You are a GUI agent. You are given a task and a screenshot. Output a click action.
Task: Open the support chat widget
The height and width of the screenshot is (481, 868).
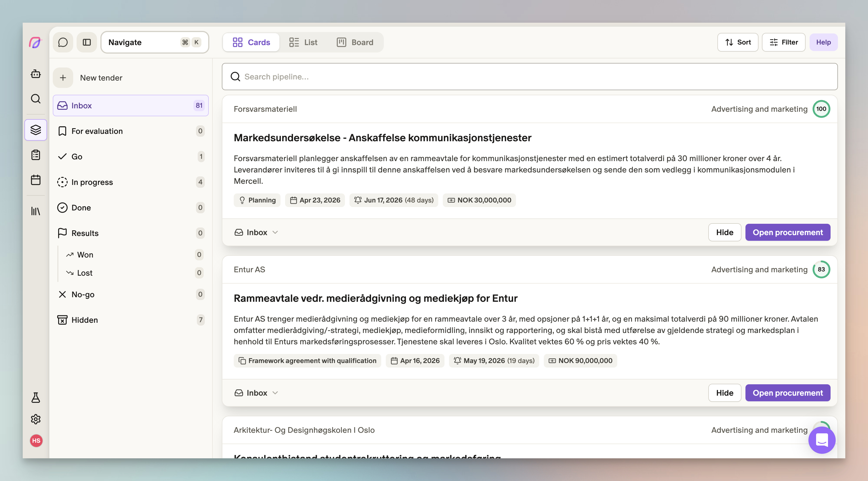pyautogui.click(x=822, y=440)
